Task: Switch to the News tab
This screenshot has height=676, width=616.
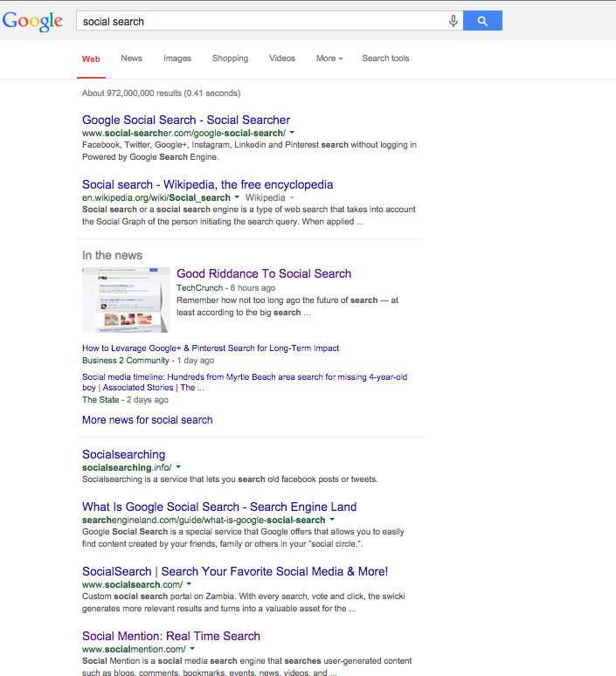Action: pos(131,59)
